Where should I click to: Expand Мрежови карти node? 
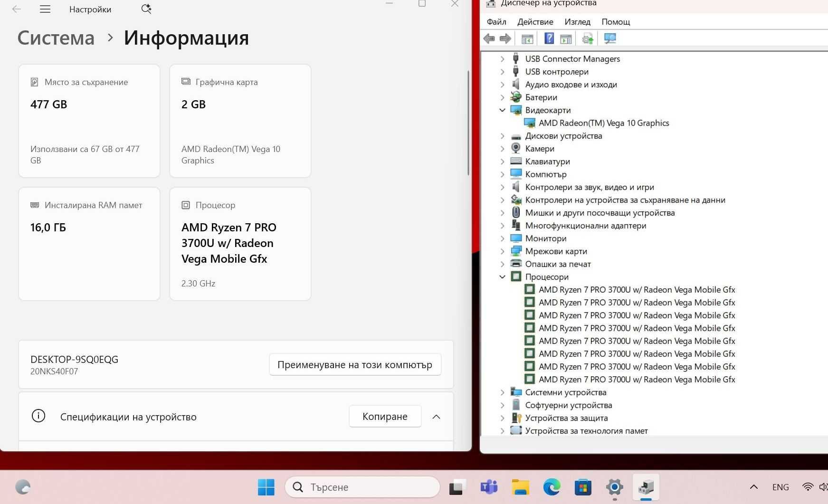[503, 251]
